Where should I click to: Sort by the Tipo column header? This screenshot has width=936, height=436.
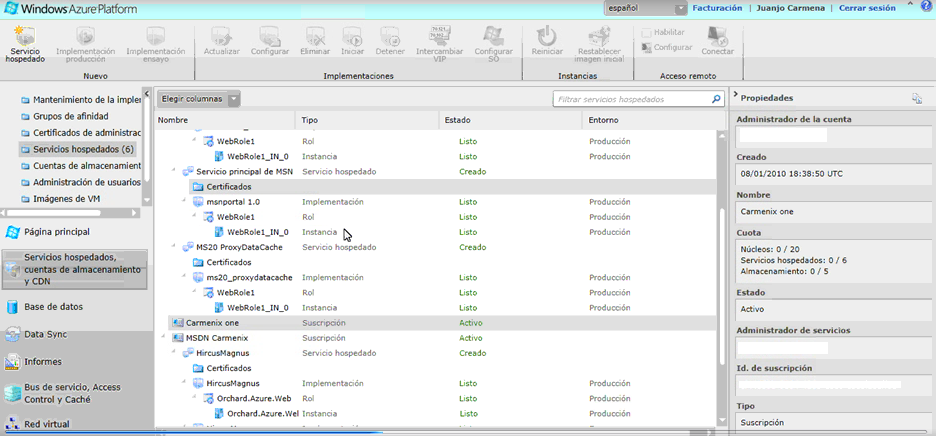pos(367,120)
